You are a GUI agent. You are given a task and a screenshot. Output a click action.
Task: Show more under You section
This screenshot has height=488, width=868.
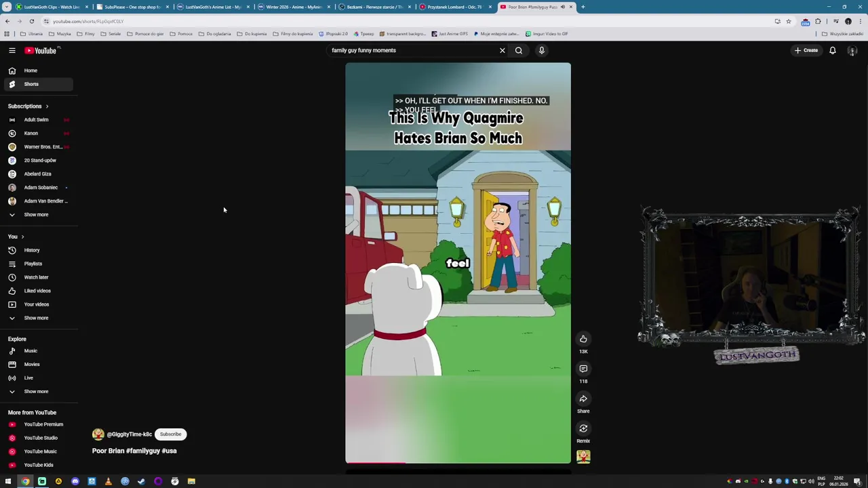(37, 318)
